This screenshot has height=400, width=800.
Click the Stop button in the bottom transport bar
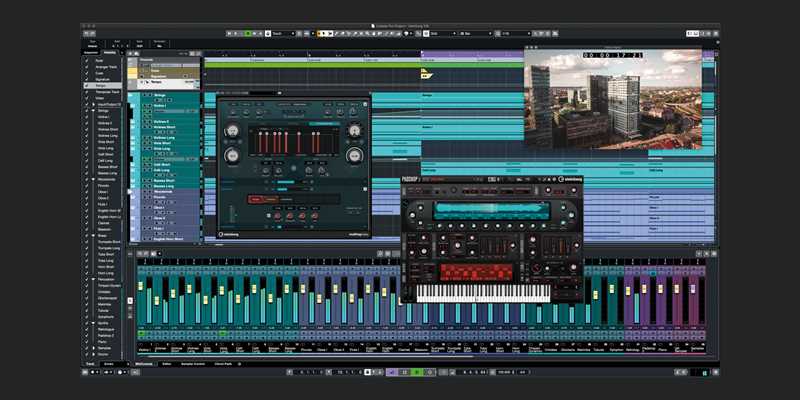pyautogui.click(x=405, y=372)
